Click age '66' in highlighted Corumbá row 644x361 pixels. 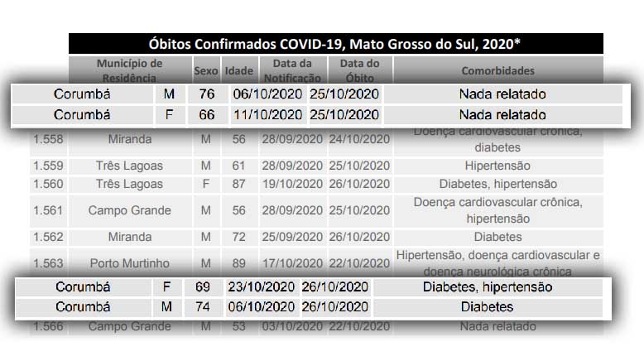click(207, 114)
